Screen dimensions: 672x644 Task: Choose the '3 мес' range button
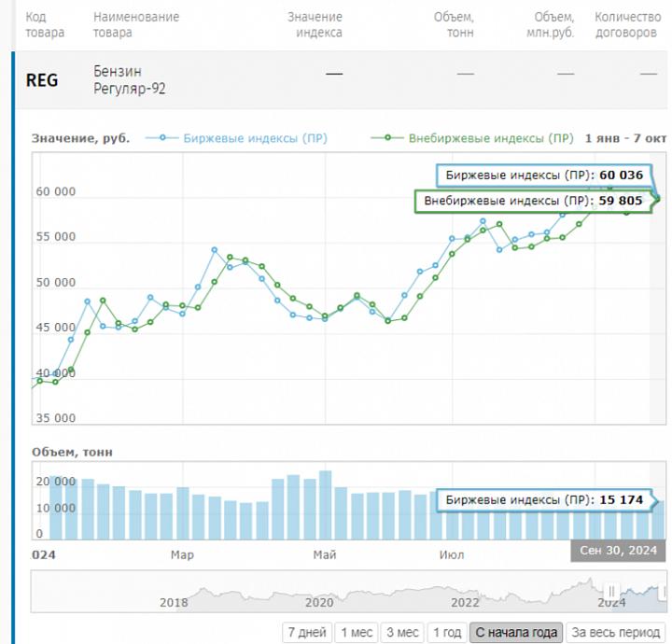[402, 633]
